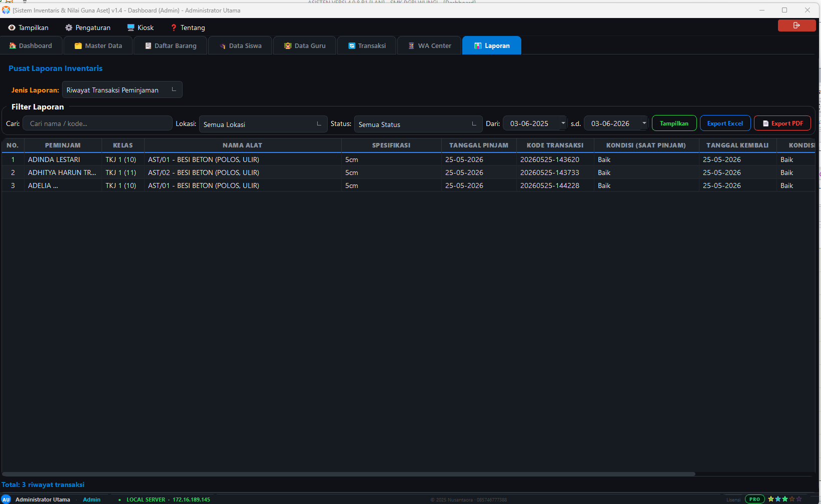Open the Lokasi Semua Lokasi dropdown
The height and width of the screenshot is (504, 821).
pyautogui.click(x=263, y=124)
